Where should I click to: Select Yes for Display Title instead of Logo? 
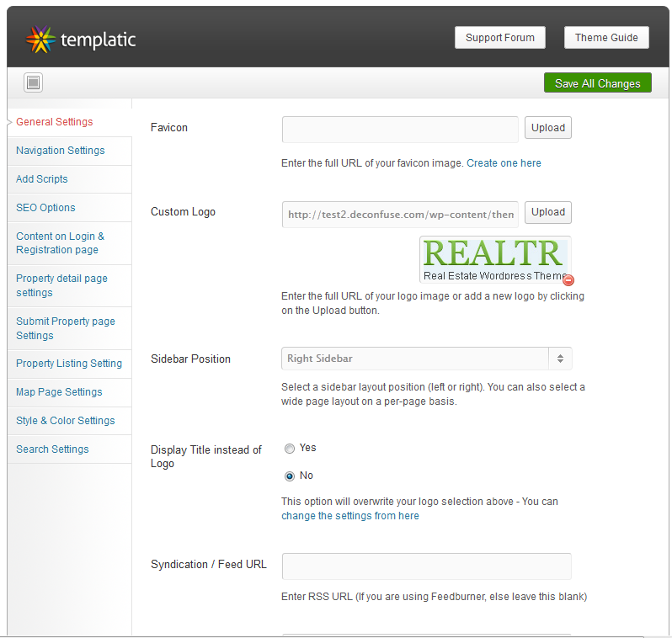(290, 448)
